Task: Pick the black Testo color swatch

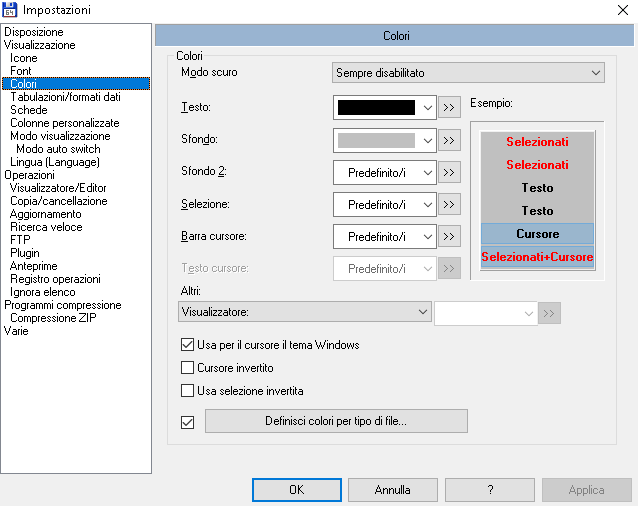Action: pyautogui.click(x=376, y=108)
